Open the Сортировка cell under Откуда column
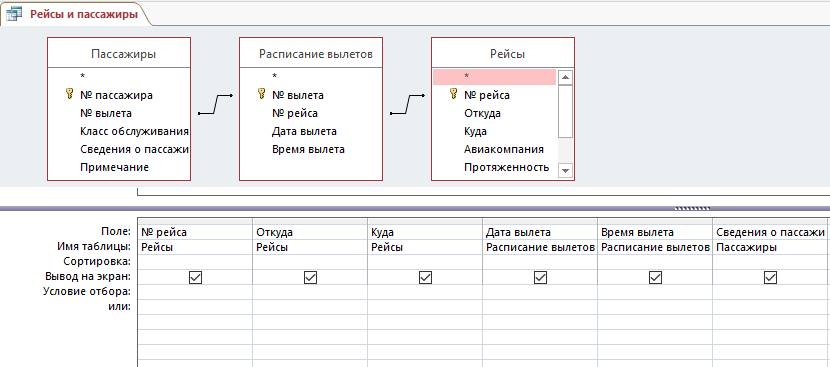 (310, 262)
